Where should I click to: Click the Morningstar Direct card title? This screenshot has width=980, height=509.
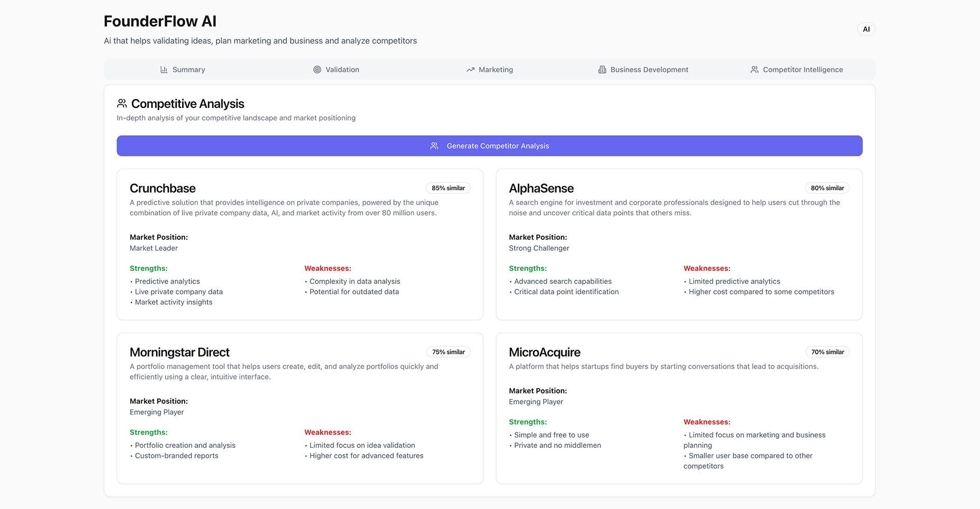(180, 352)
